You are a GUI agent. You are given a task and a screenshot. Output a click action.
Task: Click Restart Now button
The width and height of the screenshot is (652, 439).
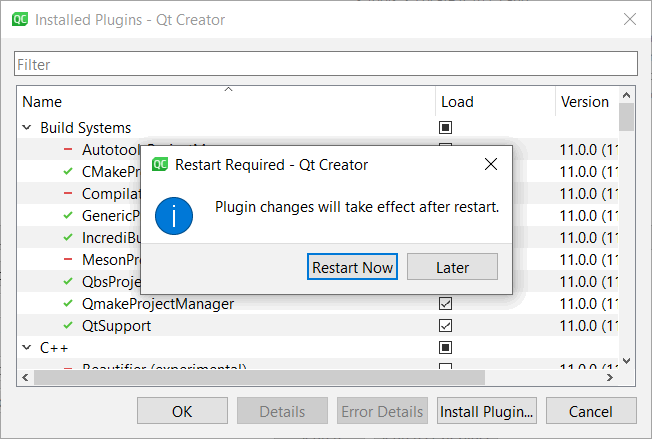coord(352,268)
